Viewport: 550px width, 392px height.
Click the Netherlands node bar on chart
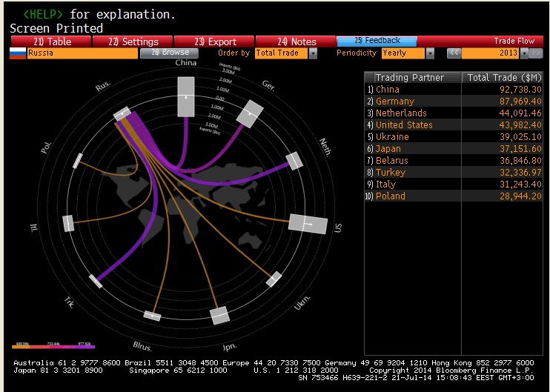[294, 162]
